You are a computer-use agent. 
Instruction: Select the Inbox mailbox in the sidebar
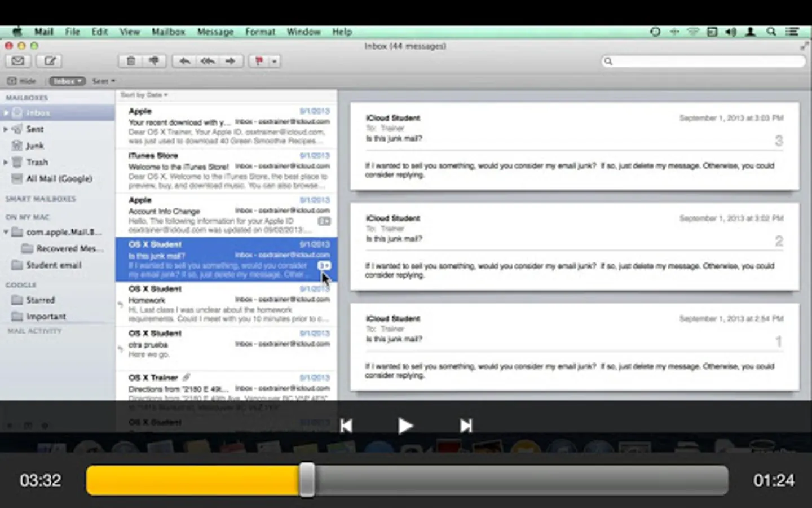(x=58, y=113)
